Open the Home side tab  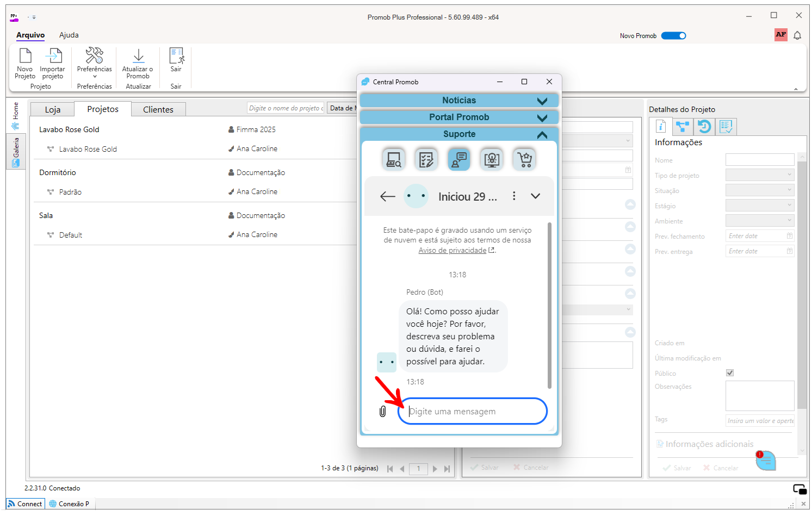[x=16, y=116]
